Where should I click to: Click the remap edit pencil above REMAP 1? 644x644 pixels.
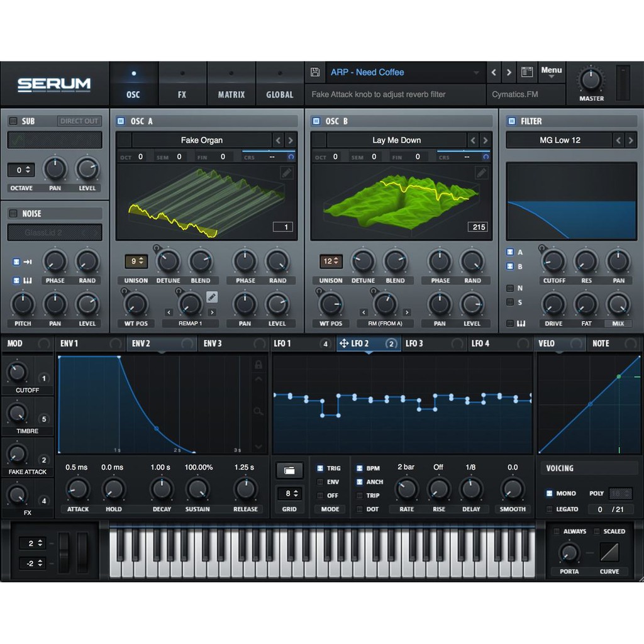pos(212,296)
